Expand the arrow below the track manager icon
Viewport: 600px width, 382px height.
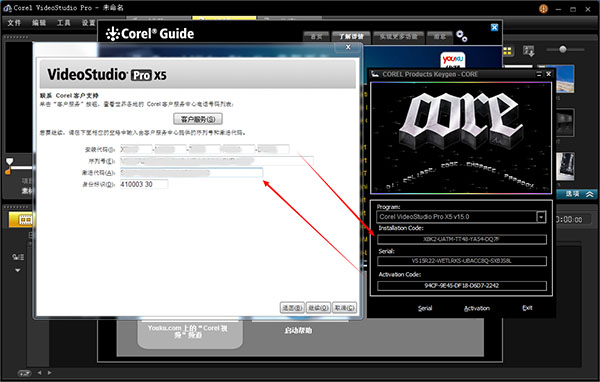click(18, 270)
